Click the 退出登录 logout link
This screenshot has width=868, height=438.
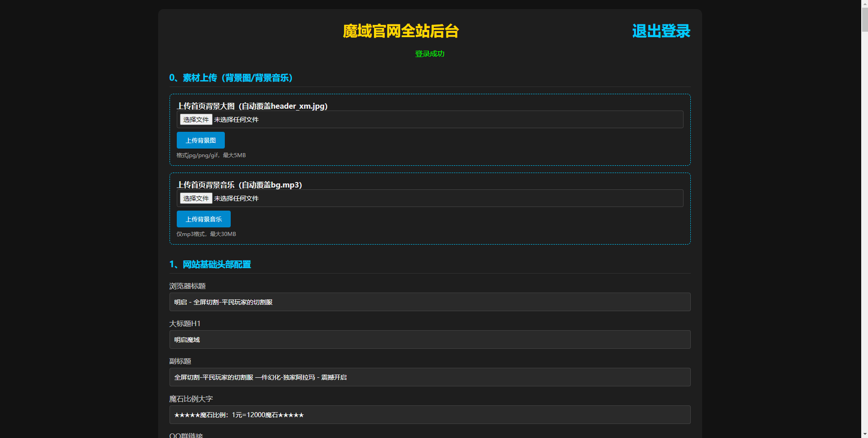pyautogui.click(x=661, y=31)
